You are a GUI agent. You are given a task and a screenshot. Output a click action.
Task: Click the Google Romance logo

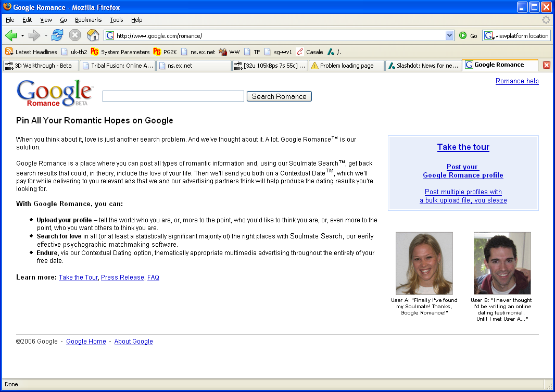[x=55, y=93]
